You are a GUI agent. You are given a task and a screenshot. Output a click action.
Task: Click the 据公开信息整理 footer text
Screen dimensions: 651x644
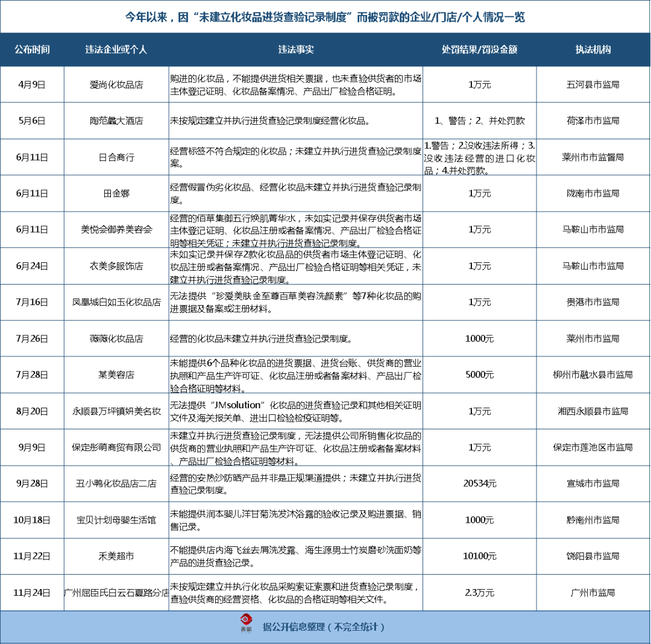point(323,627)
